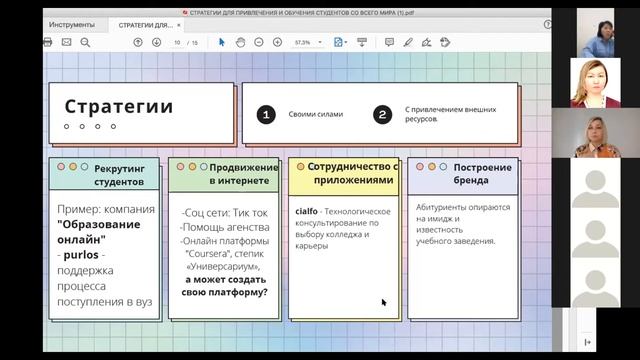Click the share/stamp icon at toolbar end
This screenshot has width=640, height=360.
(x=445, y=42)
